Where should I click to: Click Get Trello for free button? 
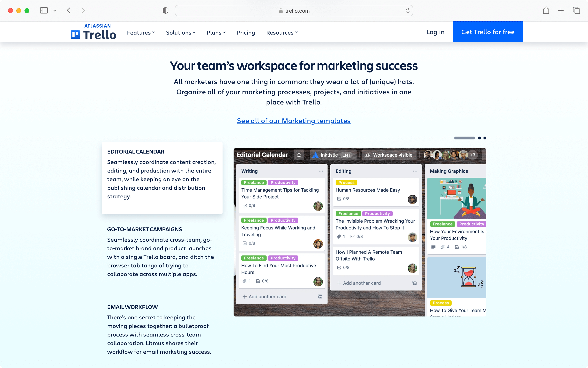488,32
